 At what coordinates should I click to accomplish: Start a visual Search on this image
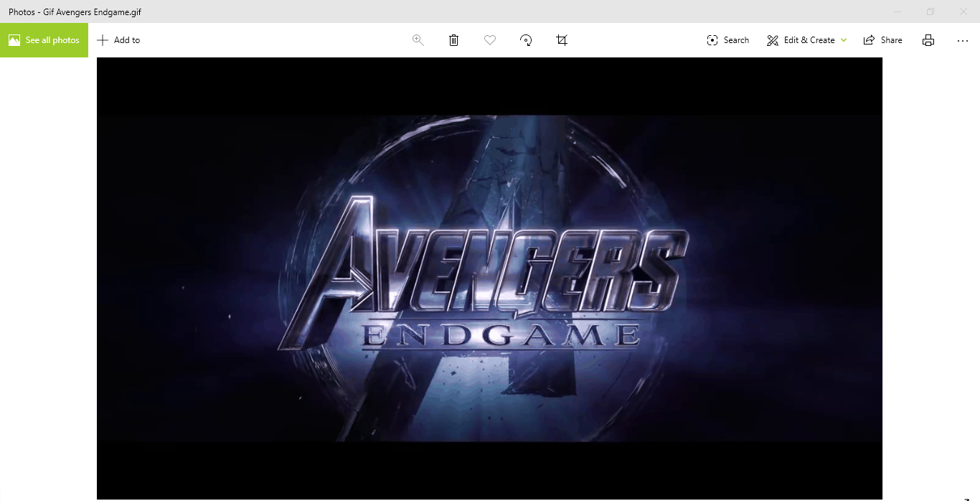tap(727, 40)
